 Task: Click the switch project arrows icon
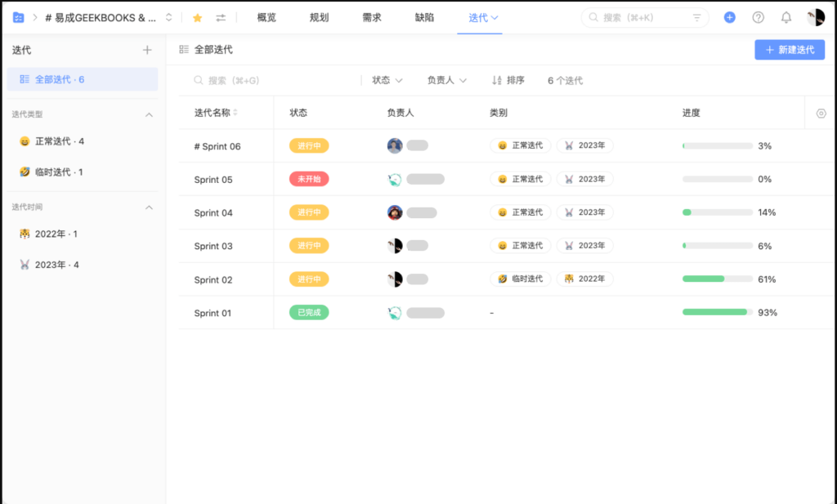[x=221, y=17]
